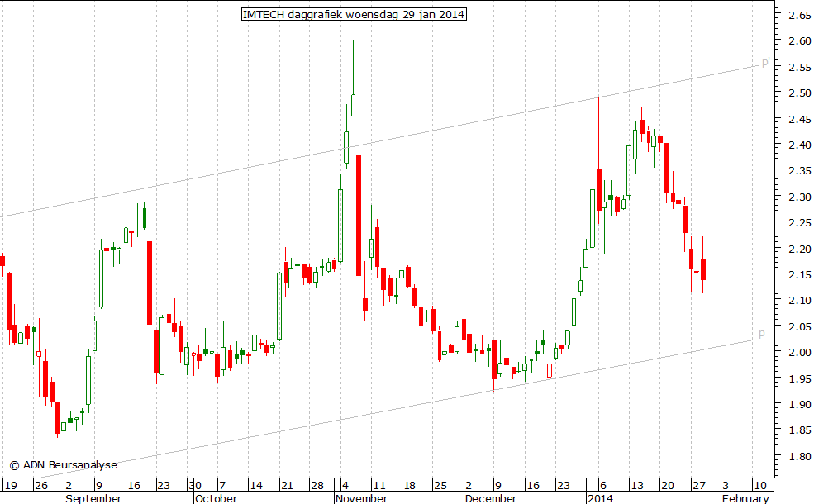This screenshot has width=814, height=504.
Task: Click the 2.00 price axis label
Action: pos(799,352)
